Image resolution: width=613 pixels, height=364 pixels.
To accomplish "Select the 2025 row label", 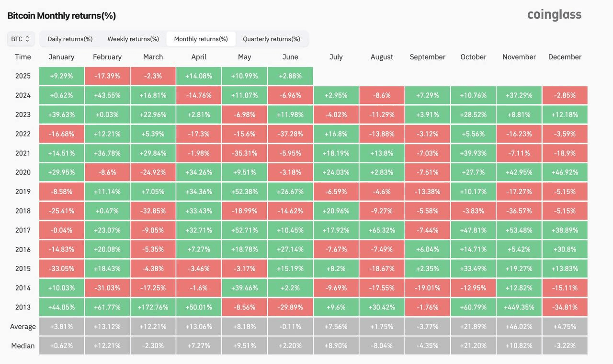I will (x=23, y=76).
